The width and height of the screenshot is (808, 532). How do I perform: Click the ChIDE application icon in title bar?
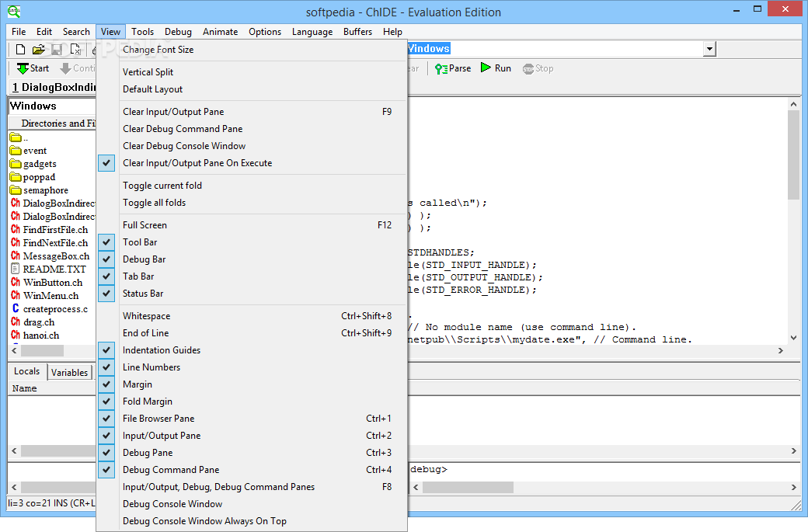tap(14, 12)
